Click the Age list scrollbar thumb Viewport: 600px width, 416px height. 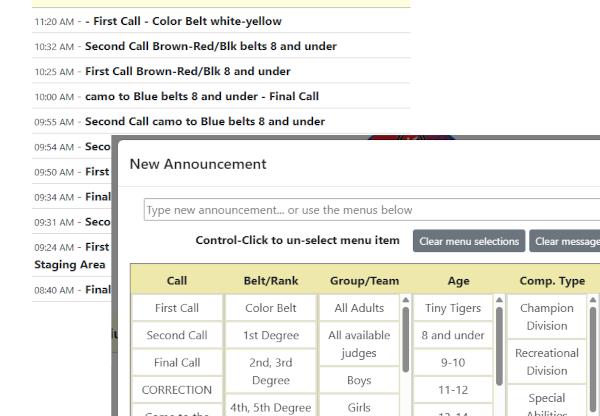coord(499,346)
